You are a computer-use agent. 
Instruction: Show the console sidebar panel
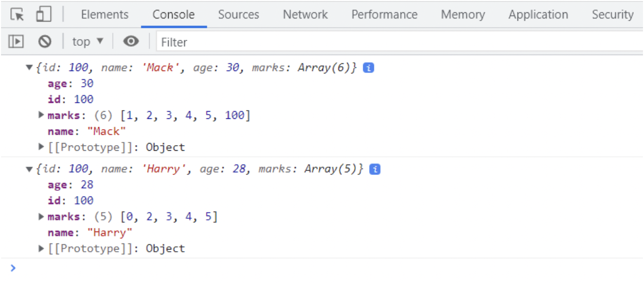17,42
